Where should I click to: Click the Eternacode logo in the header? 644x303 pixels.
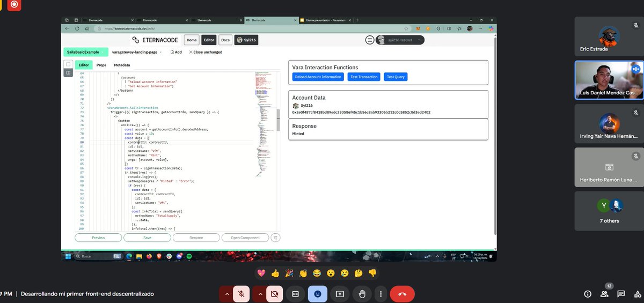click(155, 40)
